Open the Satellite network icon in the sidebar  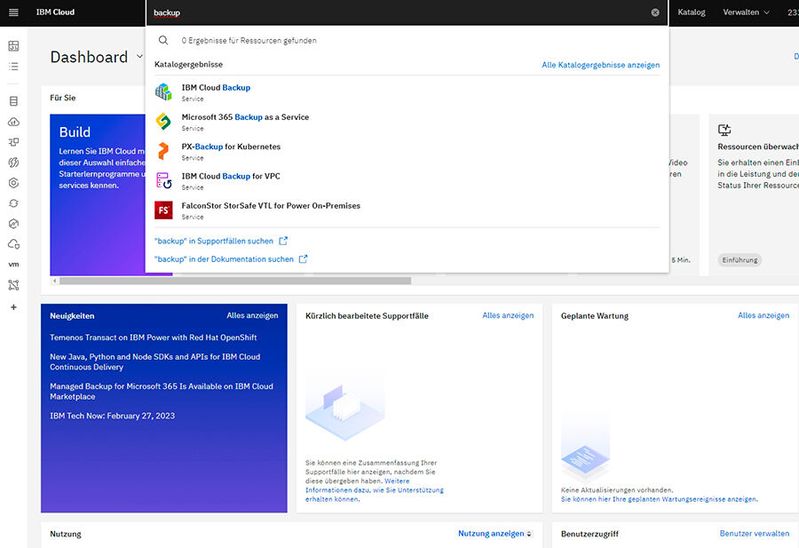click(x=14, y=285)
